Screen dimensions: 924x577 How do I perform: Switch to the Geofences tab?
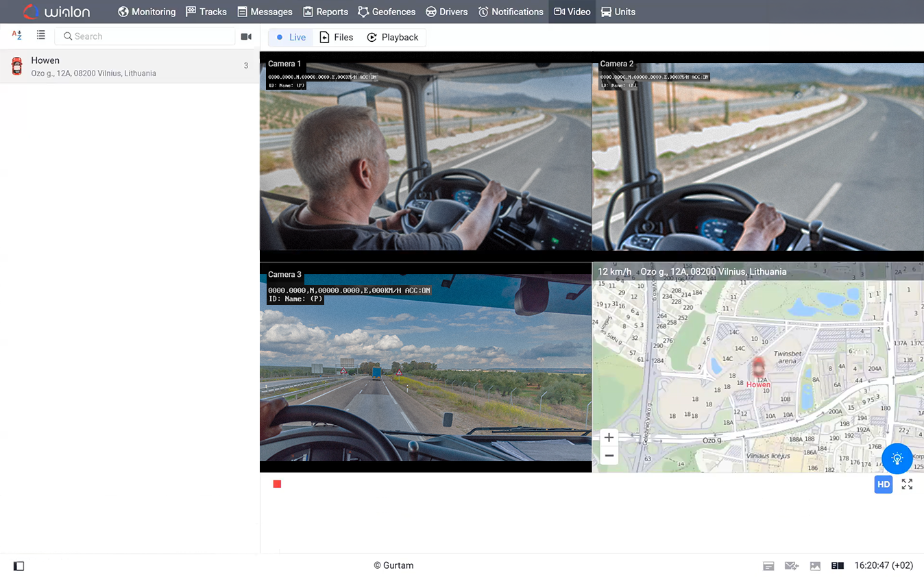[387, 12]
